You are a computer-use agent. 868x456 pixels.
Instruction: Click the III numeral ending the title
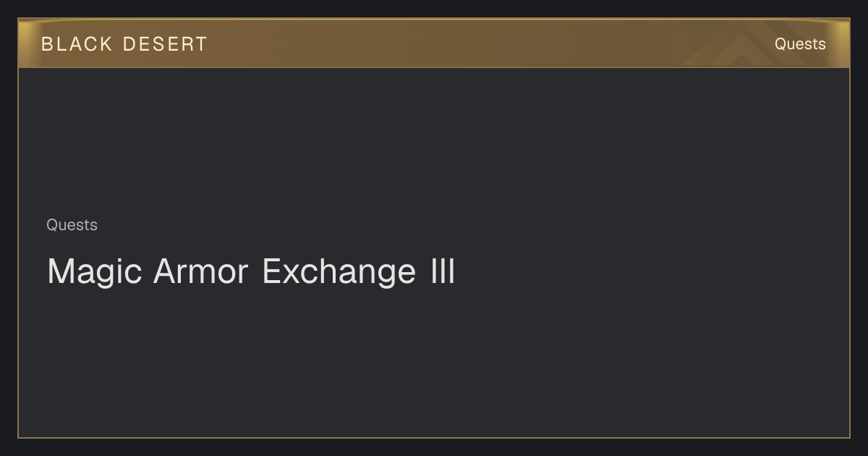click(x=439, y=272)
